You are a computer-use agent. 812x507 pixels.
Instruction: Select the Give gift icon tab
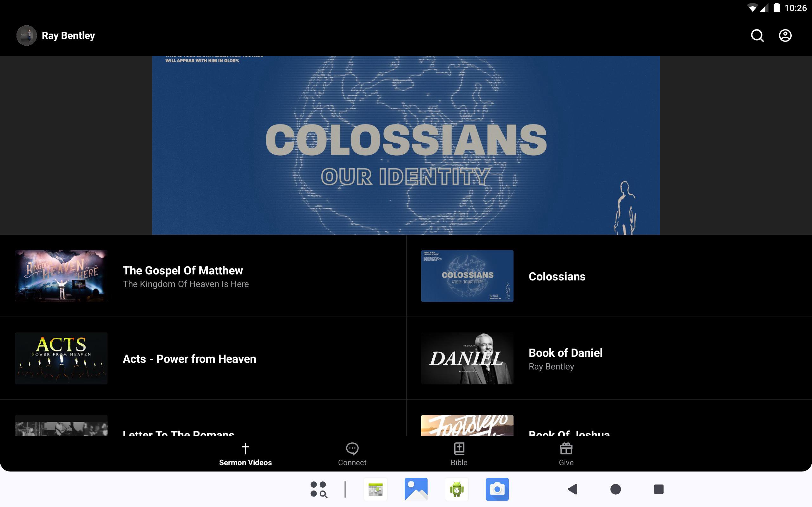(x=566, y=448)
